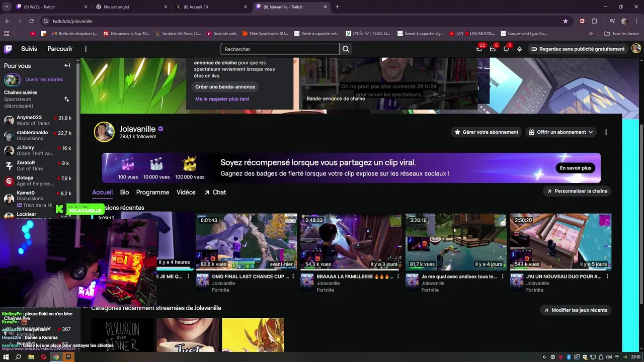Click Me le rappeler plus tard link
Image resolution: width=644 pixels, height=362 pixels.
click(x=222, y=99)
